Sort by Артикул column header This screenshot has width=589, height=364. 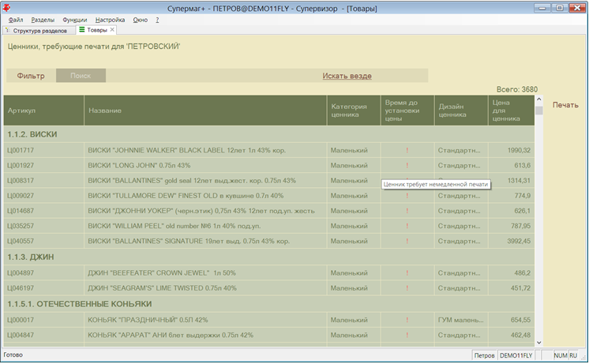[x=43, y=111]
